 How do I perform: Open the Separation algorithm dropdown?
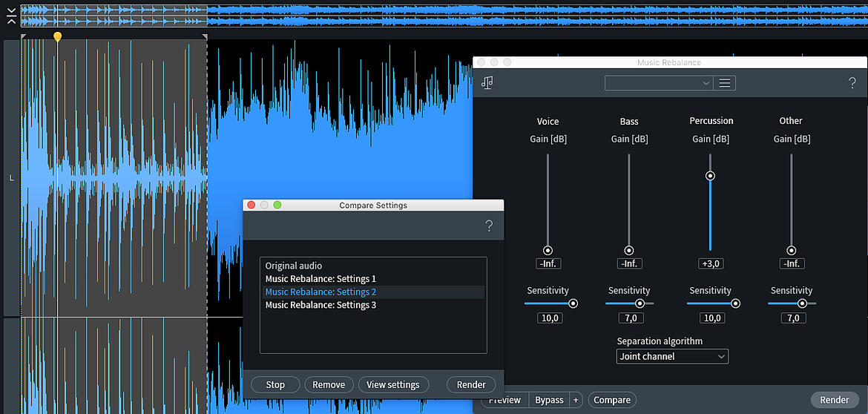[x=672, y=356]
